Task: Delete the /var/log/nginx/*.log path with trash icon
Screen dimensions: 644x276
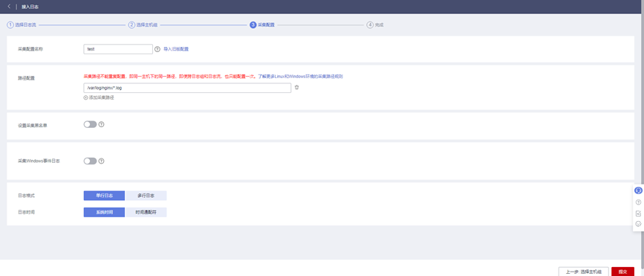Action: coord(296,88)
